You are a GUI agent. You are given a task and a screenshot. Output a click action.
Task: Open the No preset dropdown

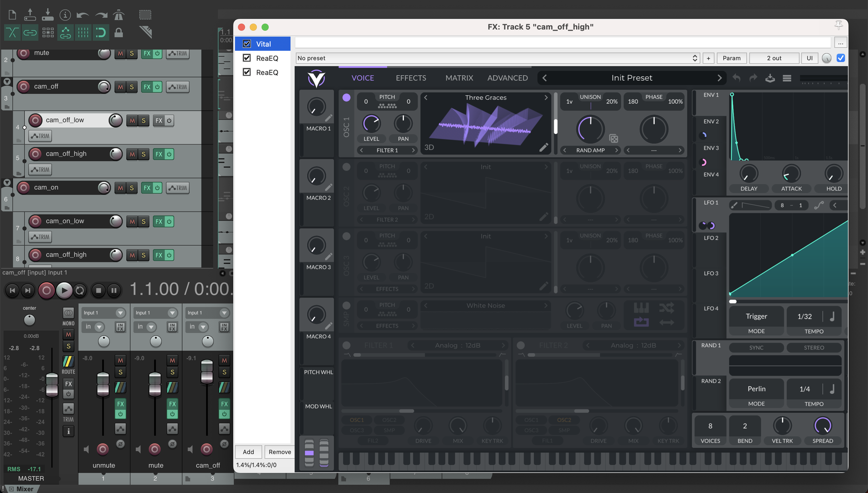[497, 58]
